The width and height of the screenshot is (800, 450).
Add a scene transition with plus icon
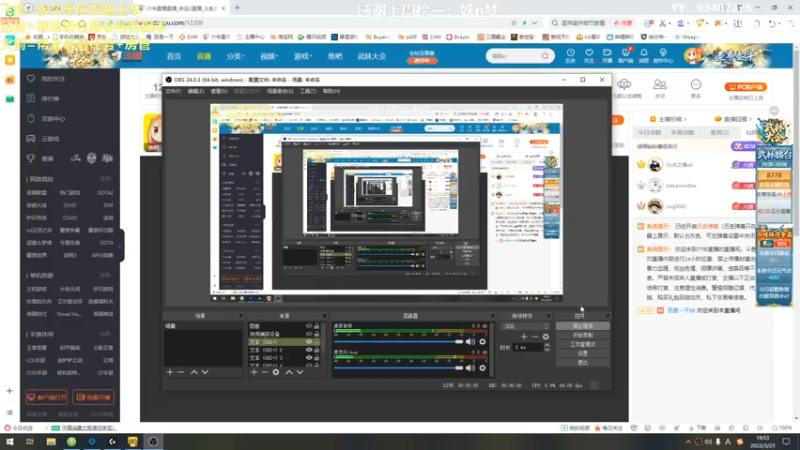(x=524, y=337)
